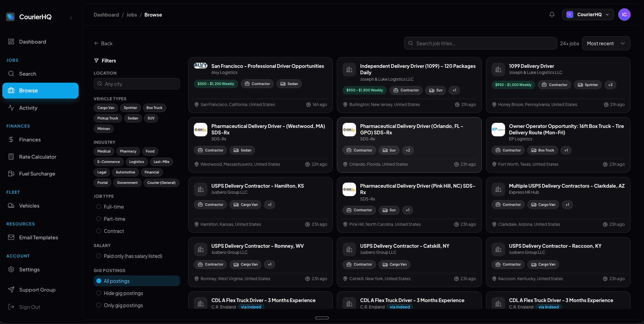Go to Browse in sidebar
The width and height of the screenshot is (644, 324).
[40, 90]
